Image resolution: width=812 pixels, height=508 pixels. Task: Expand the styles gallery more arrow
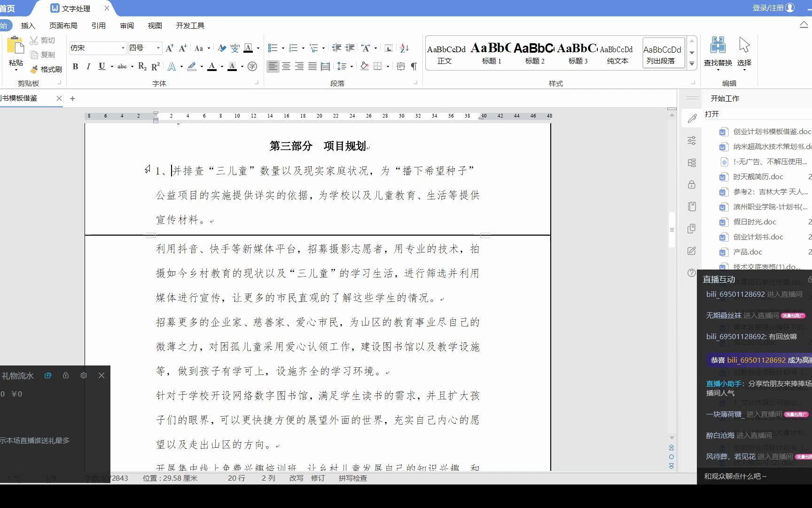click(692, 64)
